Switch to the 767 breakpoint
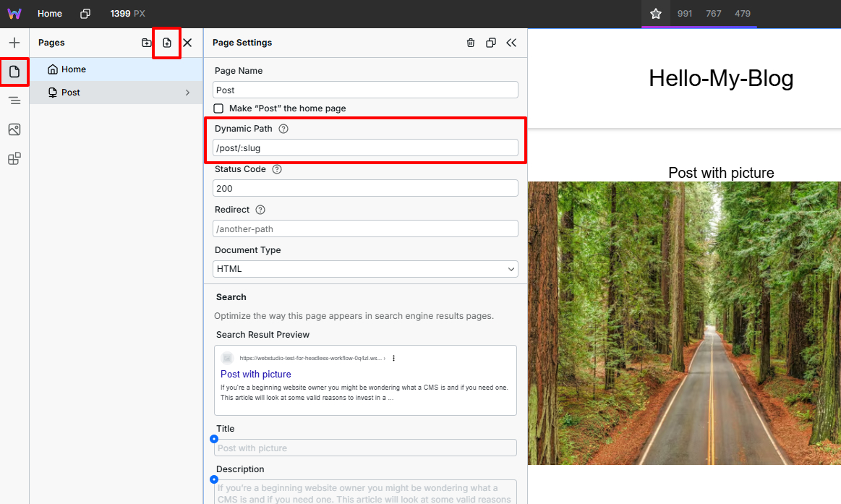Image resolution: width=841 pixels, height=504 pixels. [x=714, y=13]
